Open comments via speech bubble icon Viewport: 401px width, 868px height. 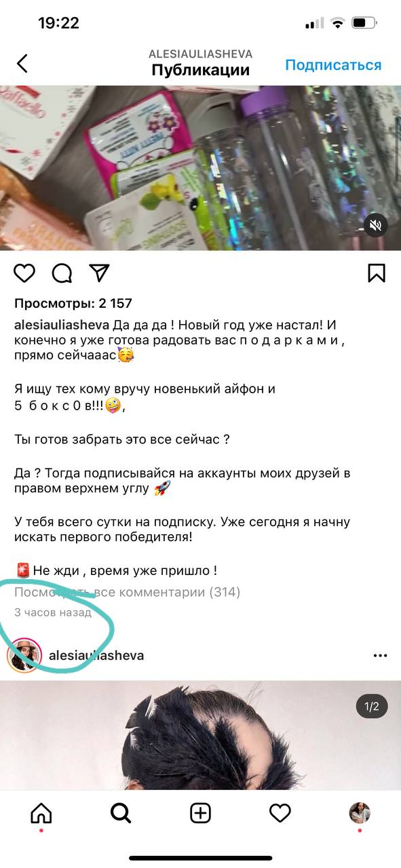[62, 273]
